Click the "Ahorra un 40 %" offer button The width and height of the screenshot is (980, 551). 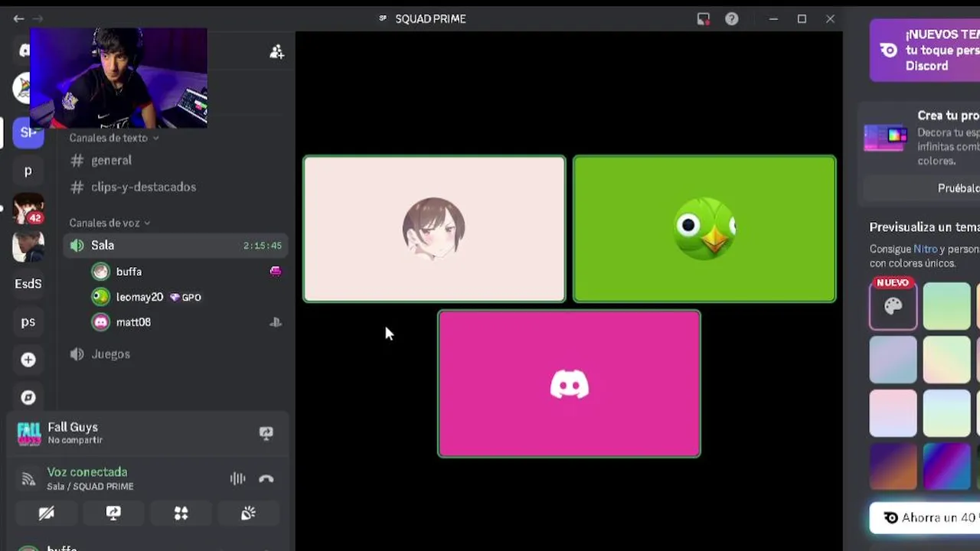click(926, 518)
